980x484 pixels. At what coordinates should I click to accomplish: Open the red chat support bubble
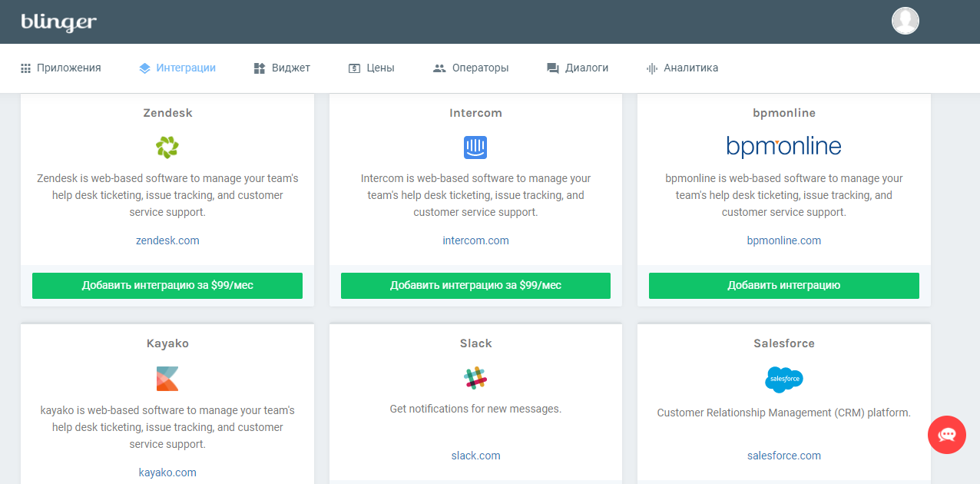[x=947, y=434]
